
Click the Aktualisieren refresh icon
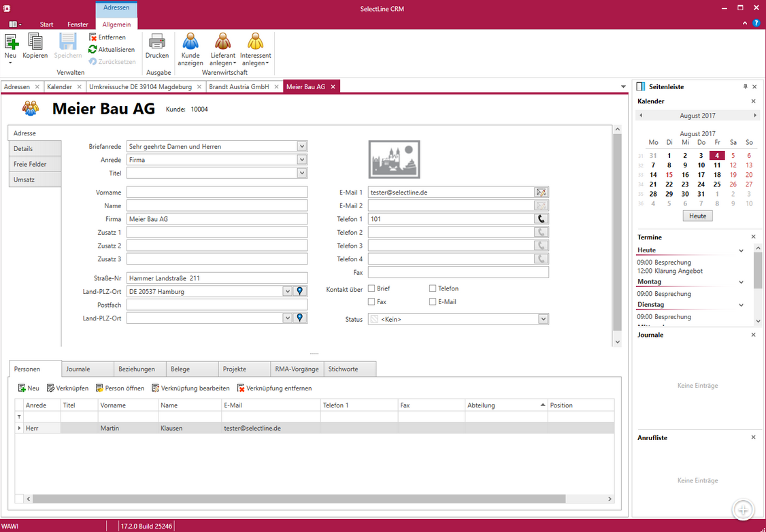93,50
